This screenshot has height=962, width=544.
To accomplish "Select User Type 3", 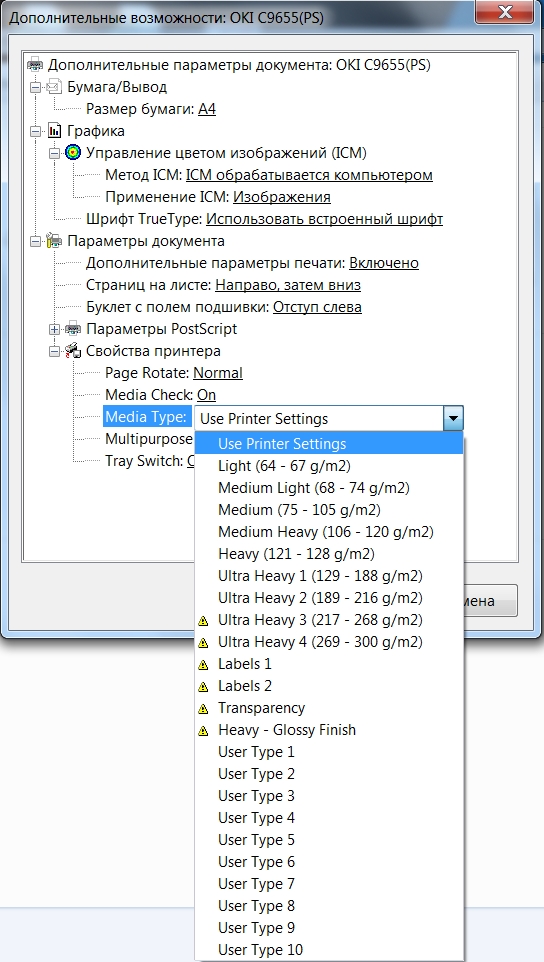I will pos(329,796).
